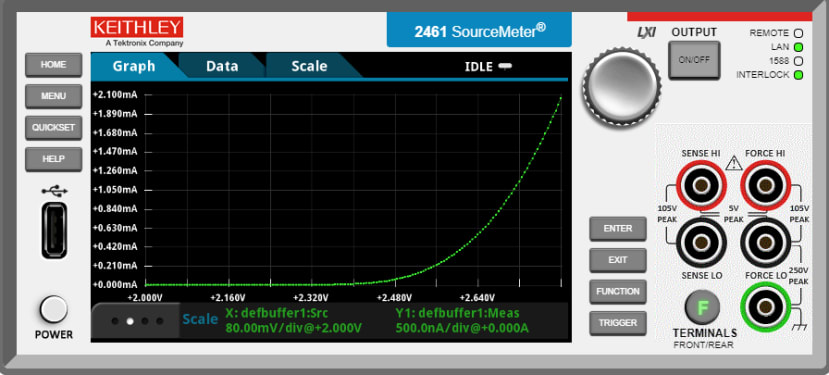Click the REMOTE indicator LED
Screen dimensions: 829x375
click(x=798, y=33)
